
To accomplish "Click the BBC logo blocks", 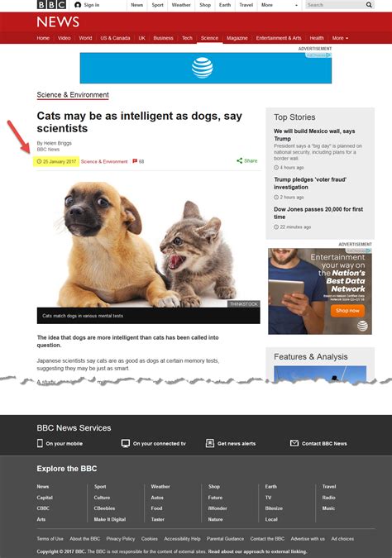I will [x=51, y=5].
